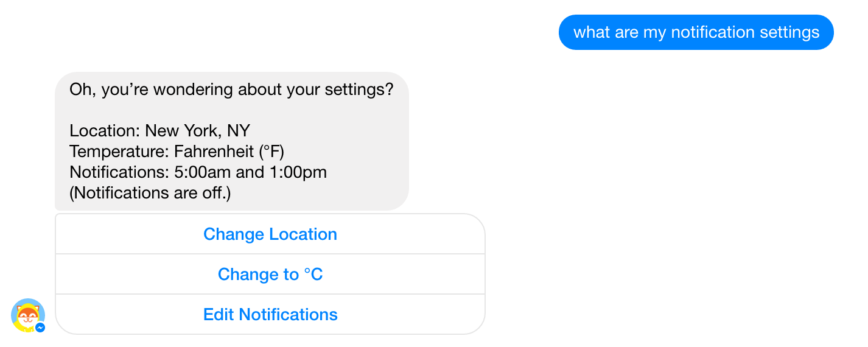Tap the Change Location button
The image size is (868, 347).
pyautogui.click(x=270, y=234)
